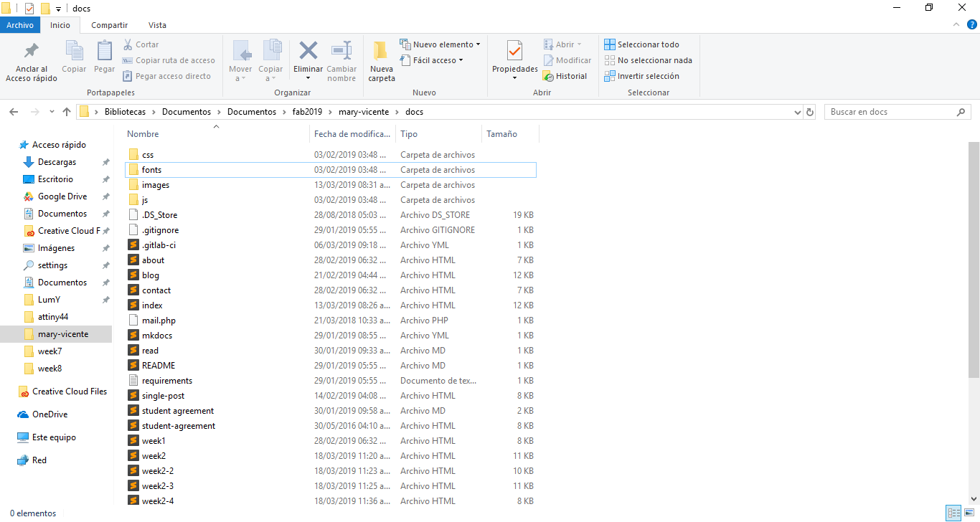Screen dimensions: 980x522
Task: Select the README file
Action: (x=330, y=366)
